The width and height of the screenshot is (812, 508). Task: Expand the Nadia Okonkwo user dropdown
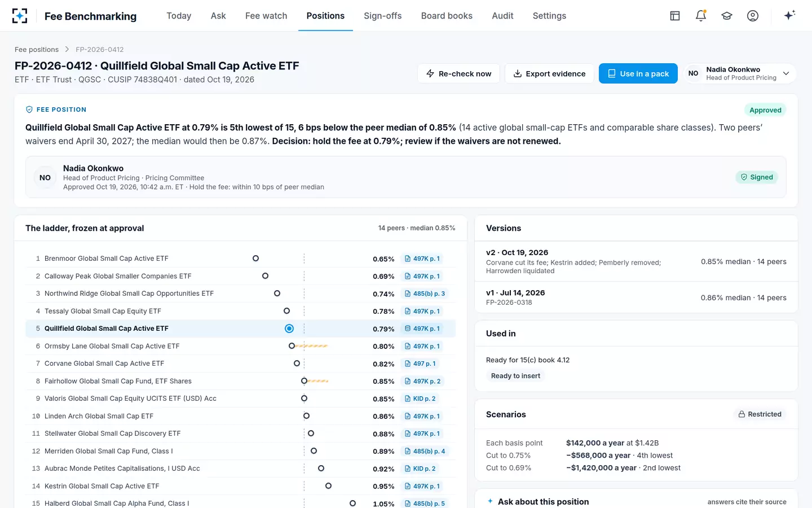tap(740, 73)
